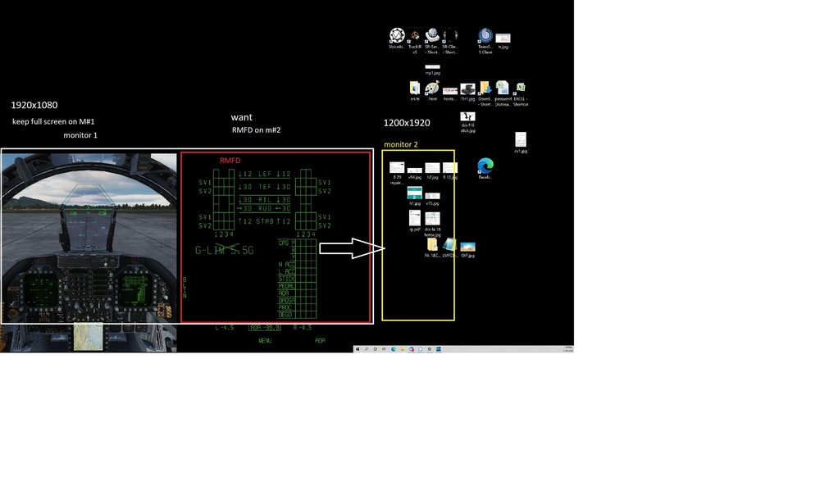The image size is (820, 504).
Task: Click the MENU label below RMFD display
Action: tap(265, 341)
